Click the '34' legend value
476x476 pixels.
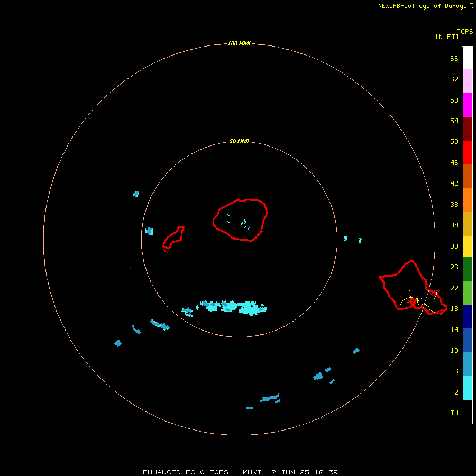tap(454, 225)
